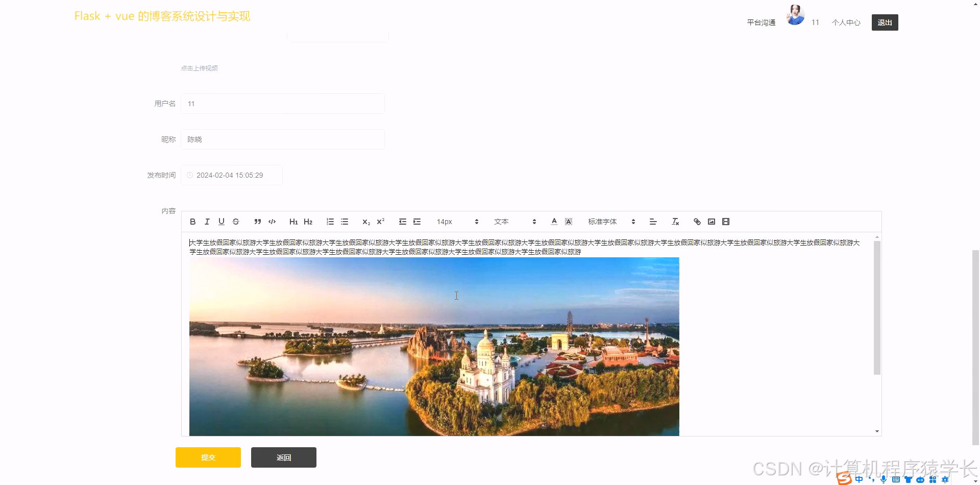This screenshot has height=485, width=980.
Task: Click the yellow 提交 submit button
Action: pyautogui.click(x=208, y=457)
